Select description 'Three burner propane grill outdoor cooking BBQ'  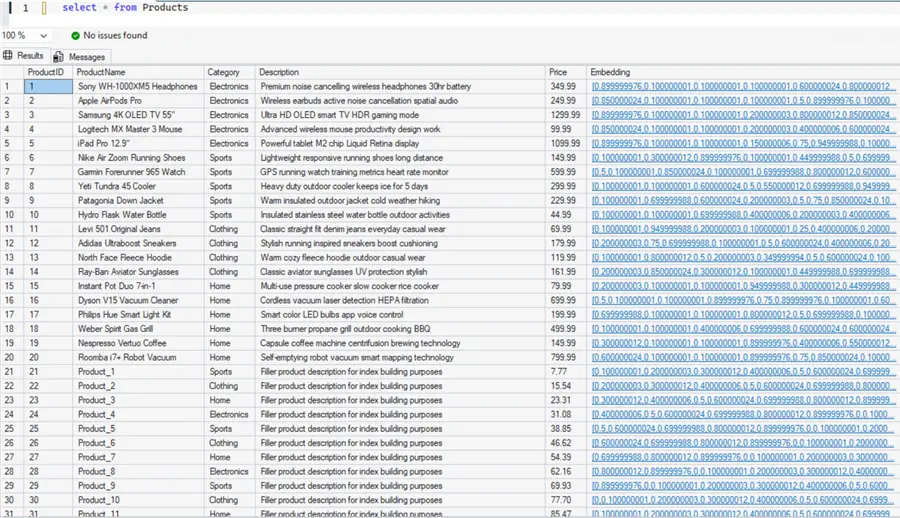(401, 329)
